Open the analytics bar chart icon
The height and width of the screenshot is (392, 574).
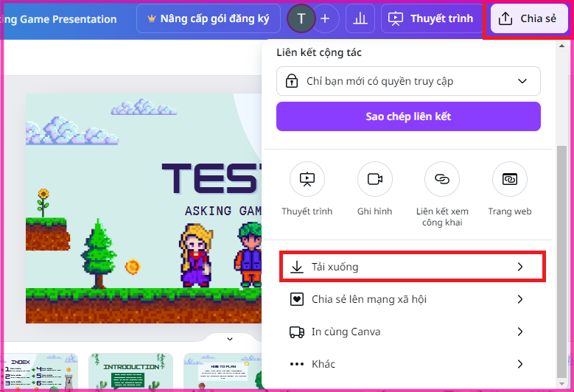(360, 18)
